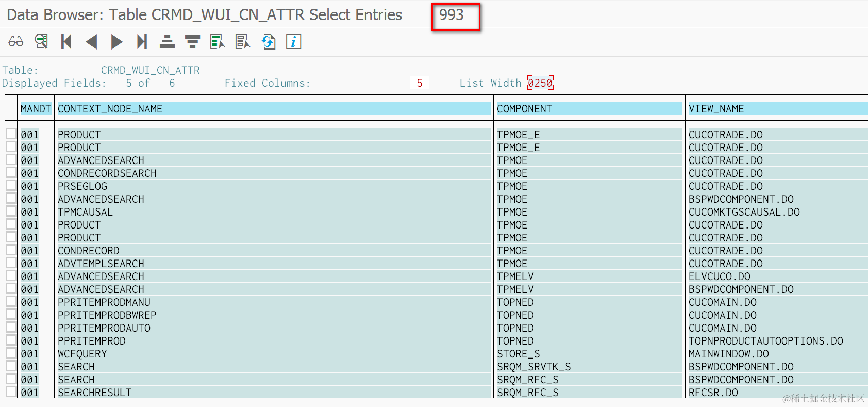Click the PPRITEMPRODMANU cell
868x407 pixels.
274,302
